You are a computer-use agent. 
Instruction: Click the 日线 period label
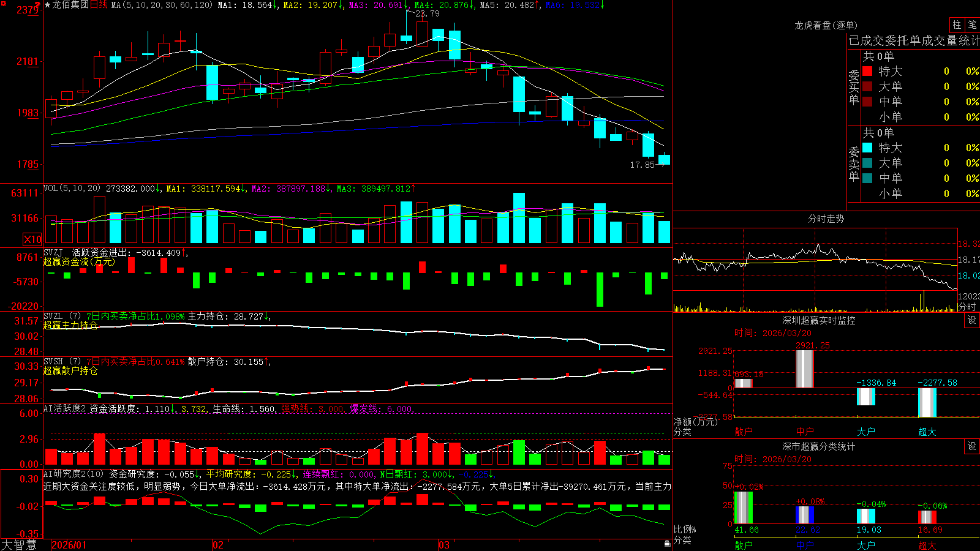point(99,5)
